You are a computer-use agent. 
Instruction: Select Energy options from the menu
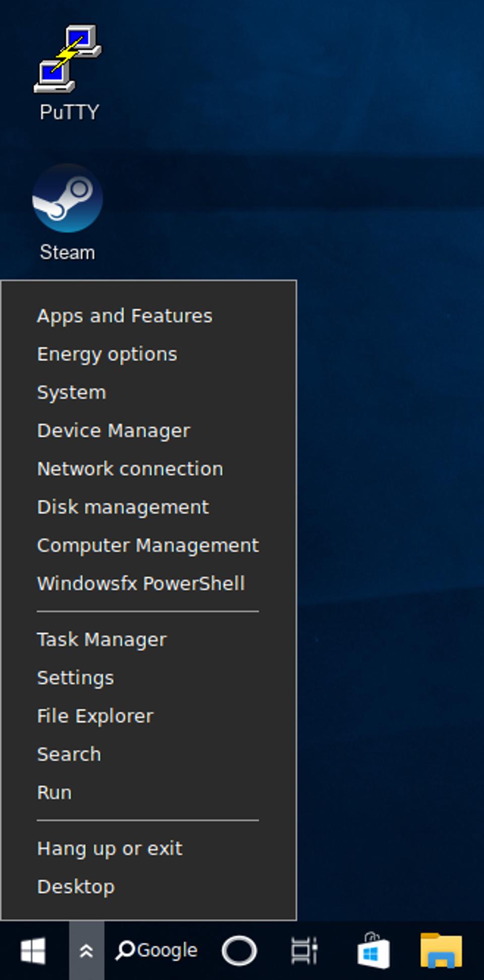[x=106, y=354]
